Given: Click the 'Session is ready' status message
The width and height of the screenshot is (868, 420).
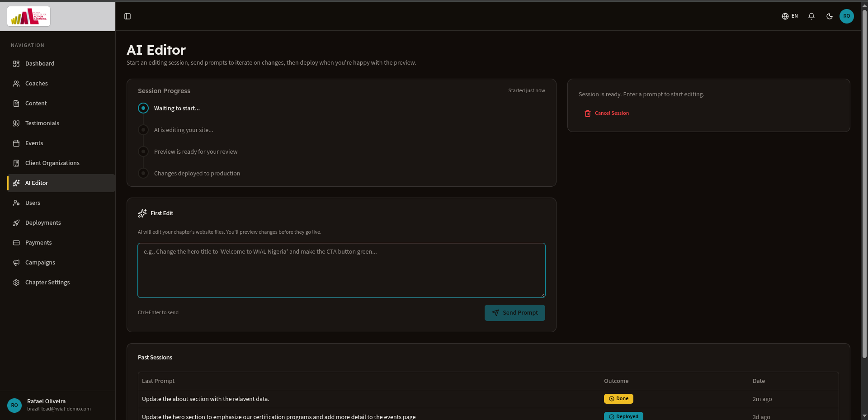Looking at the screenshot, I should tap(642, 94).
